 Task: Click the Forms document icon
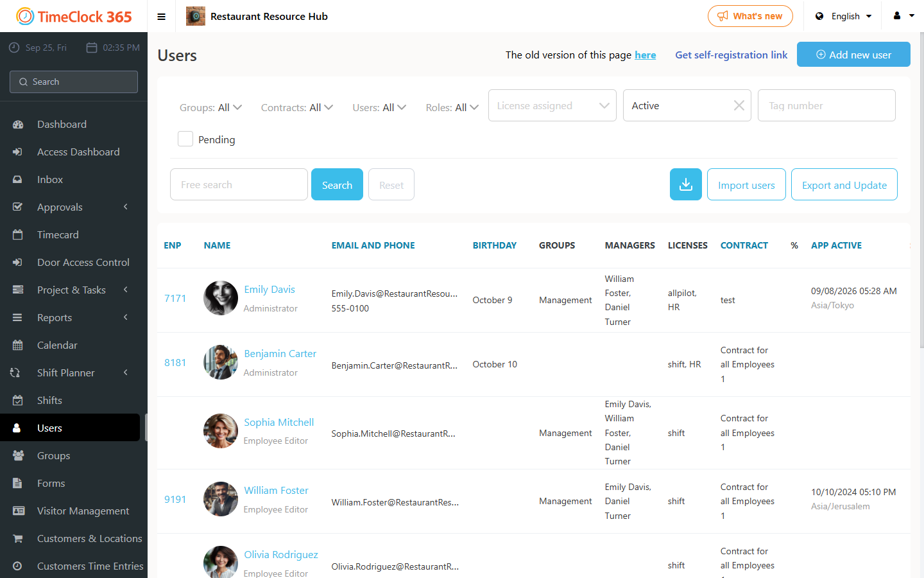point(18,483)
